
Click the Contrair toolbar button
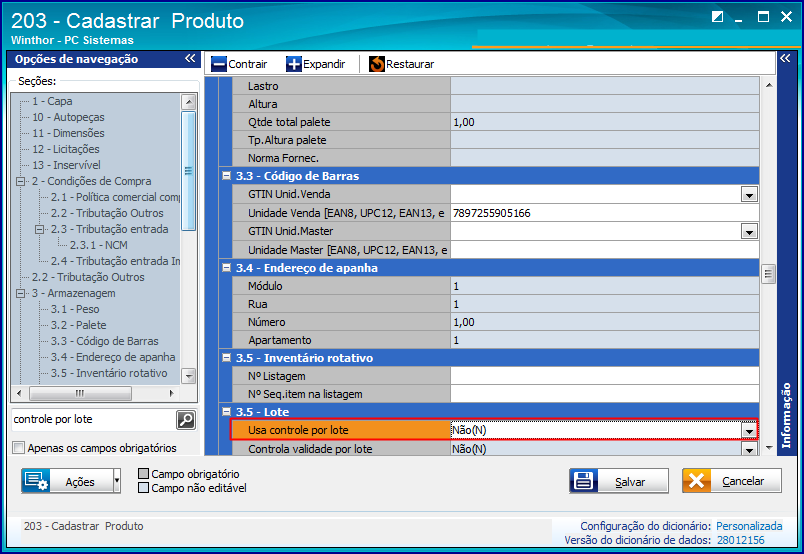click(x=239, y=64)
